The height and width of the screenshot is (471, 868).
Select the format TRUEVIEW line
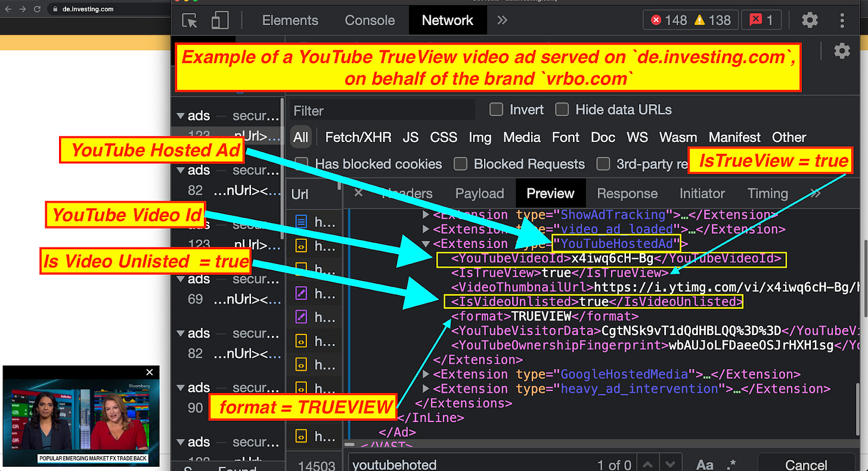click(x=545, y=316)
